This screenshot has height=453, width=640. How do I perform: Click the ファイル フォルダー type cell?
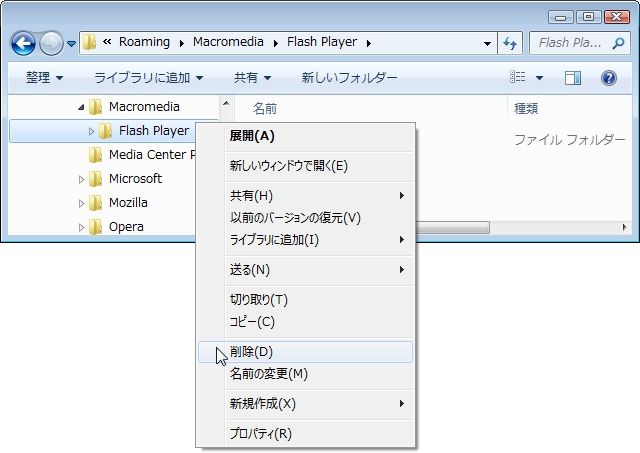[569, 140]
